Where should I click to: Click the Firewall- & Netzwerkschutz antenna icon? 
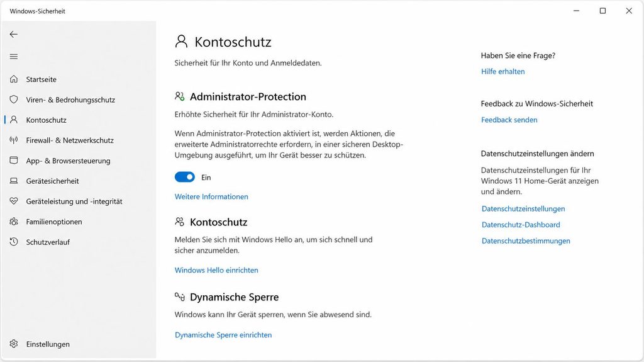pos(14,140)
